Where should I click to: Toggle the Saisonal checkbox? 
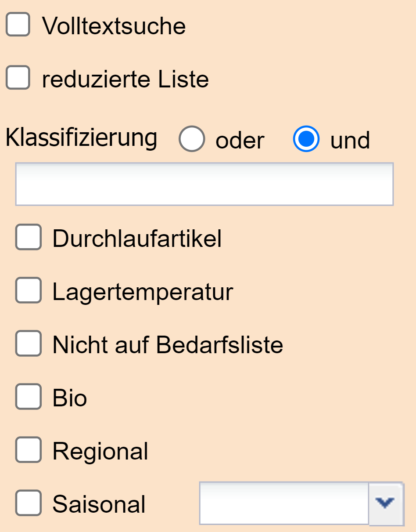click(29, 503)
